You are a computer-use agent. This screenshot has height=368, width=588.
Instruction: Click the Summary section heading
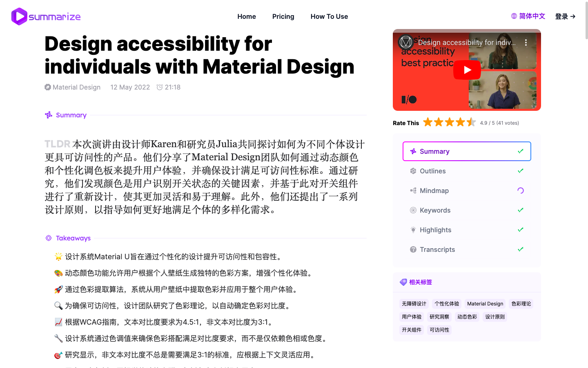[71, 115]
